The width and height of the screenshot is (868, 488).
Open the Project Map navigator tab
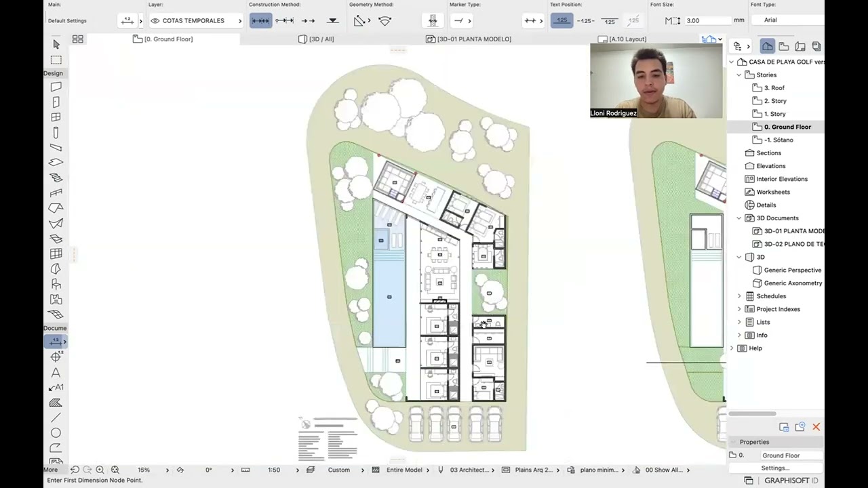tap(767, 46)
